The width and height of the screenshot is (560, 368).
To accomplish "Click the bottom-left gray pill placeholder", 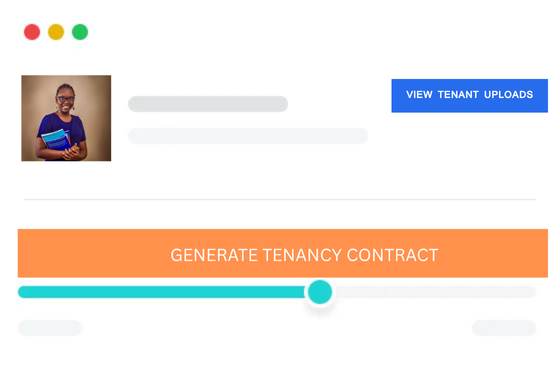I will [x=50, y=328].
